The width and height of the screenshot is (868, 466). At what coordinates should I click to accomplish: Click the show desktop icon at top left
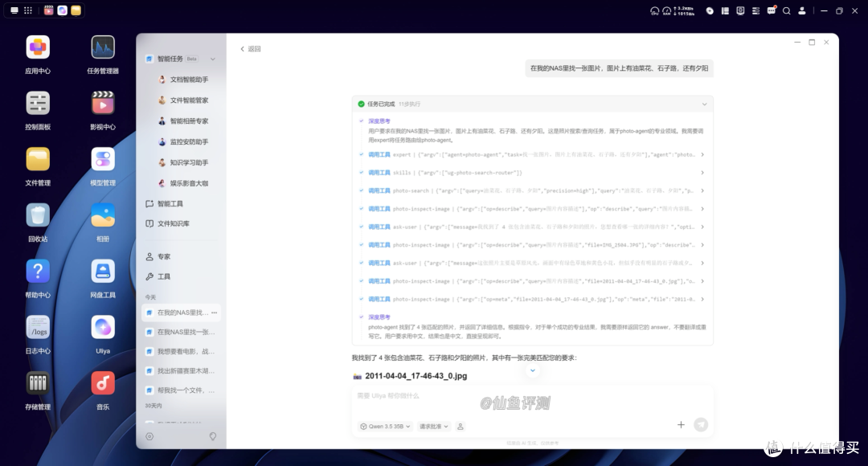14,10
